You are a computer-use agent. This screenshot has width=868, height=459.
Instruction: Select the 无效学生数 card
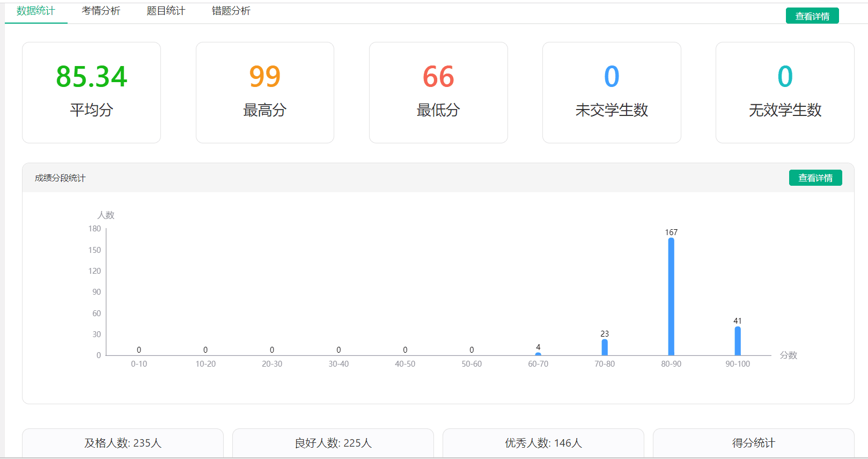point(785,92)
